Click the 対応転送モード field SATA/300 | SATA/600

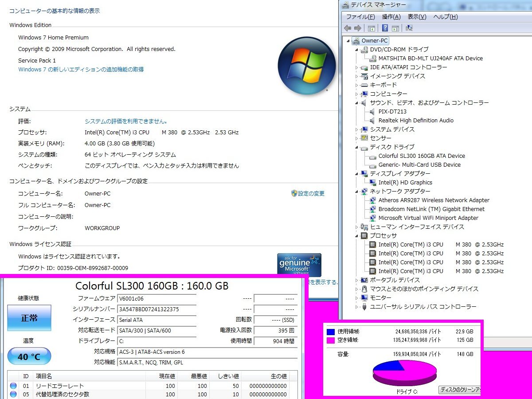[156, 330]
